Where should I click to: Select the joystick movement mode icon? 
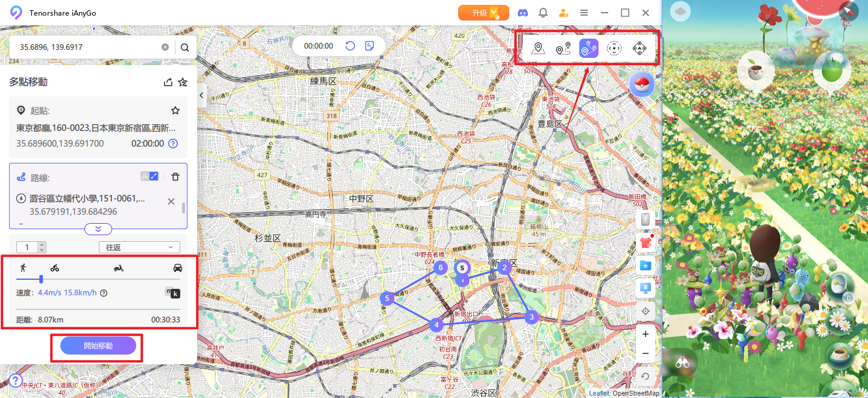(x=640, y=49)
